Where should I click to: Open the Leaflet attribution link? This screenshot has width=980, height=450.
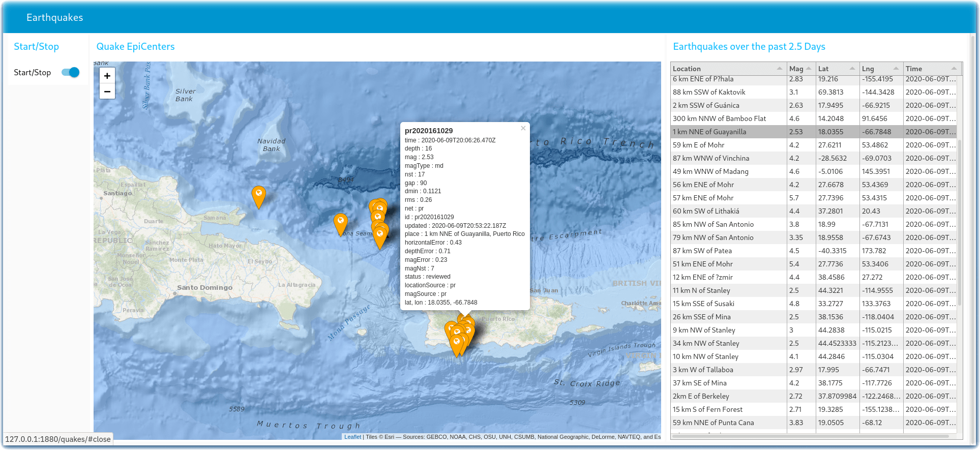[352, 437]
